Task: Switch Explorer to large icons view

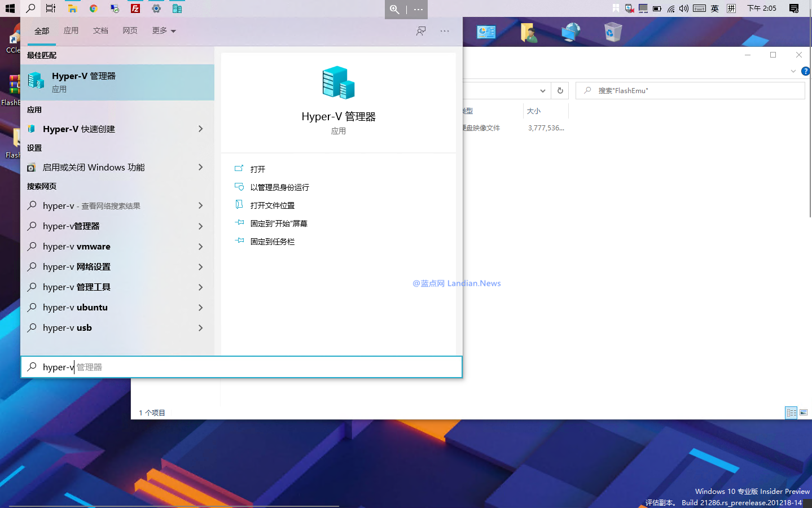Action: tap(804, 413)
